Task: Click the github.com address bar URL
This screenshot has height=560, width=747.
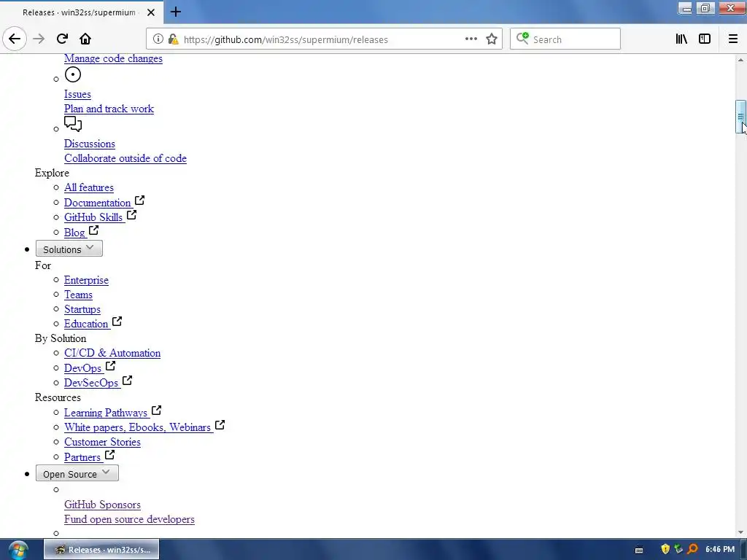Action: click(x=286, y=39)
